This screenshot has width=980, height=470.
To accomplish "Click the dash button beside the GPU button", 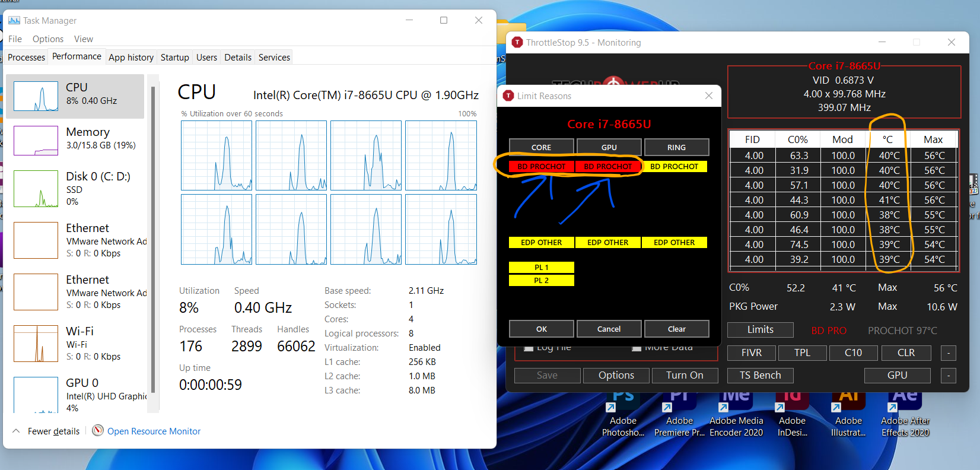I will pos(949,375).
